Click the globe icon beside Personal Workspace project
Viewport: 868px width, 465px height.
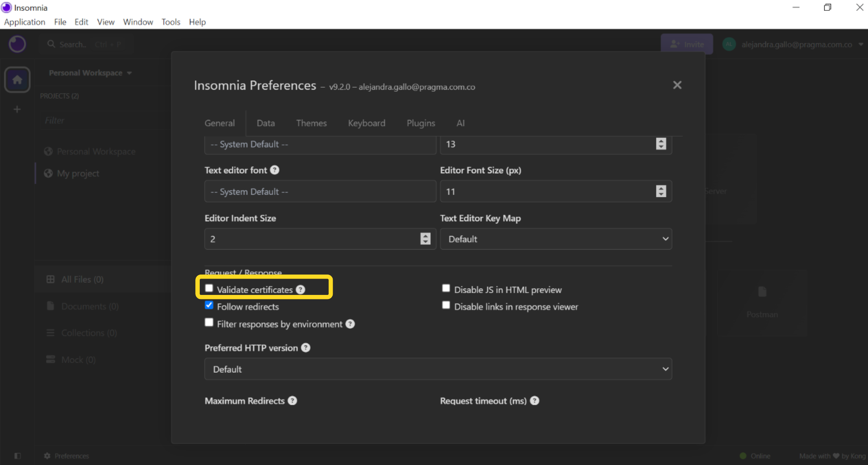(48, 152)
